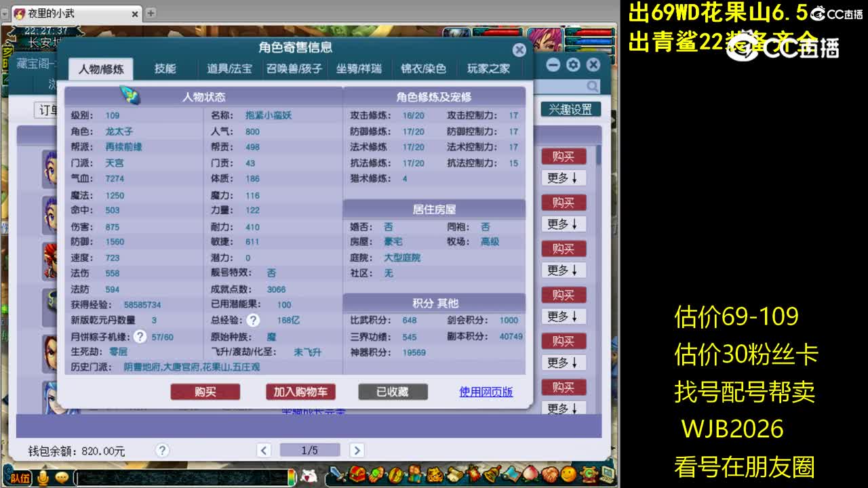This screenshot has height=488, width=868.
Task: Click the microphone icon near the 队伍 button
Action: click(41, 478)
